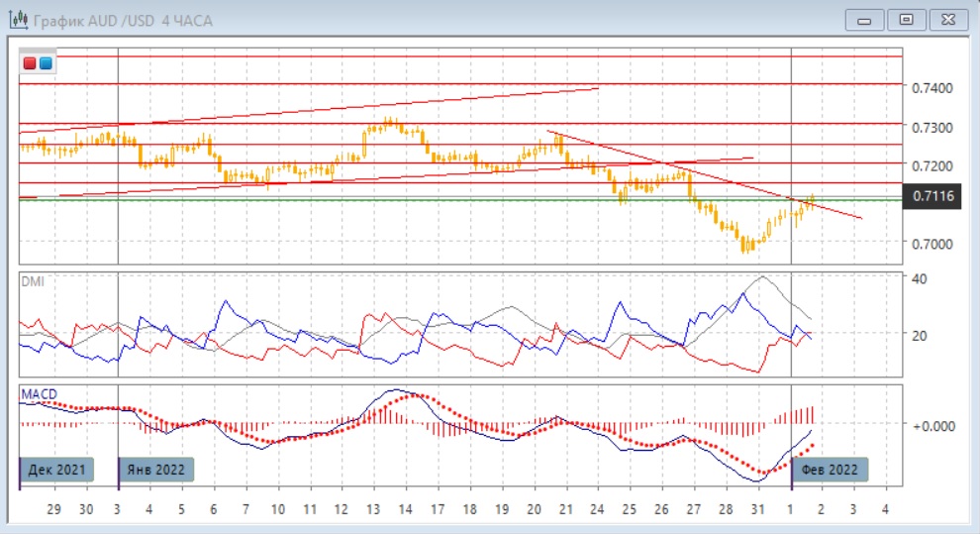Click date label 17 on the time axis
This screenshot has height=534, width=980.
point(438,509)
